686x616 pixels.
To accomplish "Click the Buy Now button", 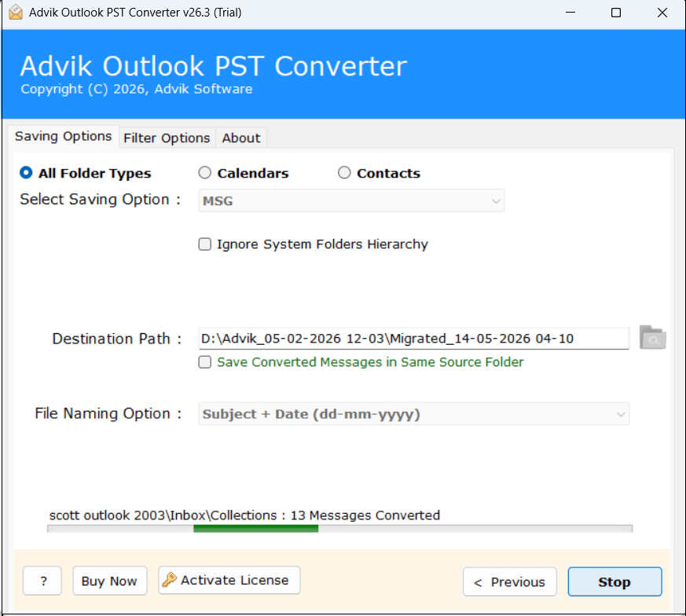I will 109,581.
